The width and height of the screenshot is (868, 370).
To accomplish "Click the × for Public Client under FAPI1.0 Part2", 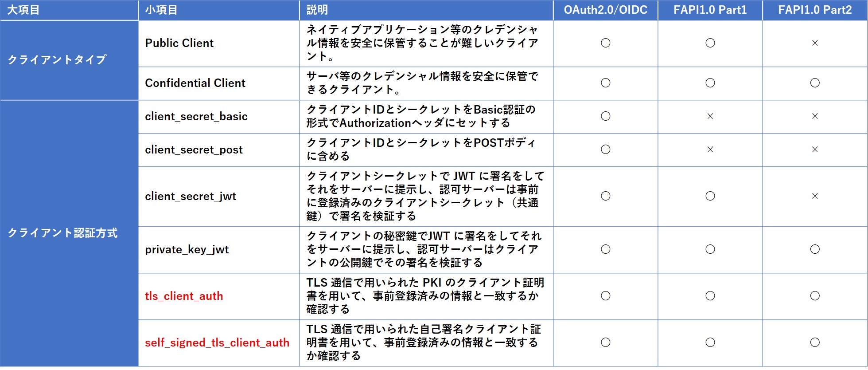I will tap(814, 43).
